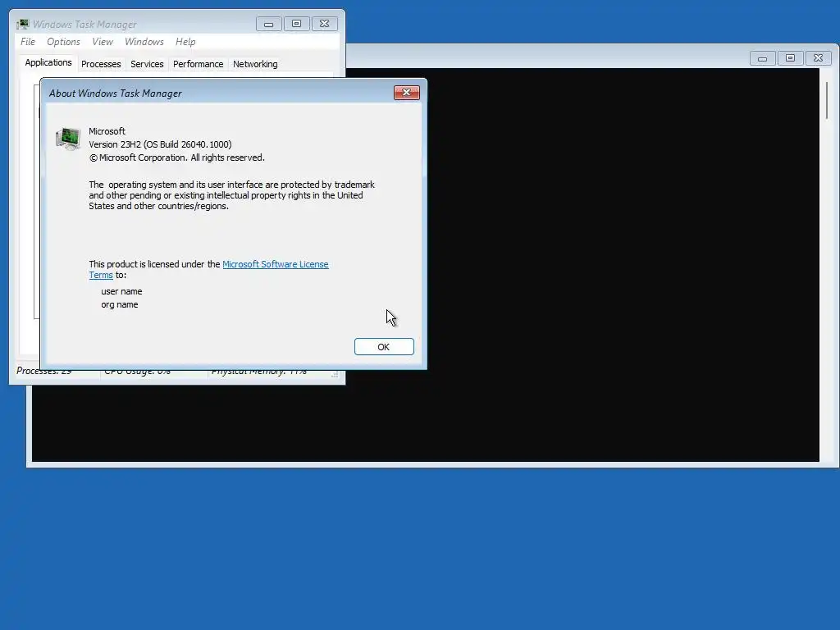Open the View menu in Task Manager
The height and width of the screenshot is (630, 840).
(103, 42)
